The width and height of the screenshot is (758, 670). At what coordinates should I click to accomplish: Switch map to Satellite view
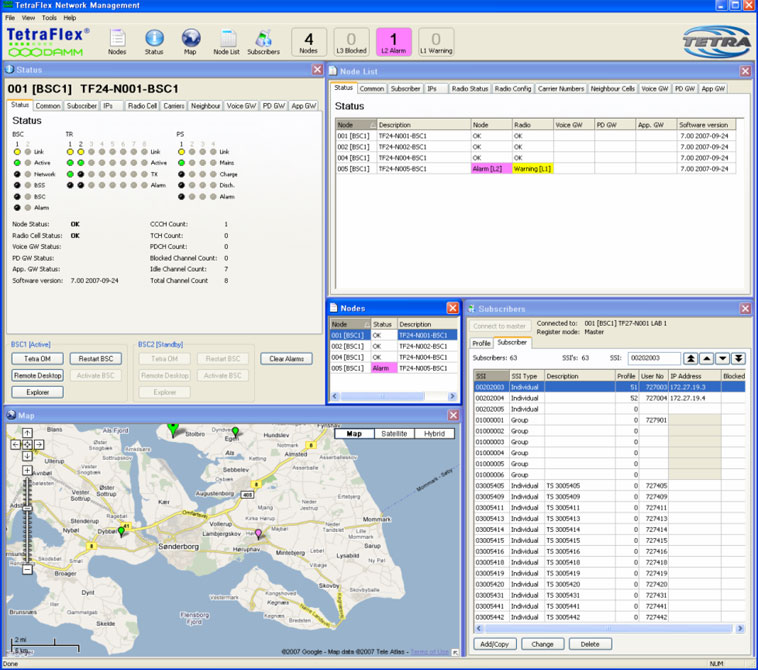(x=394, y=434)
